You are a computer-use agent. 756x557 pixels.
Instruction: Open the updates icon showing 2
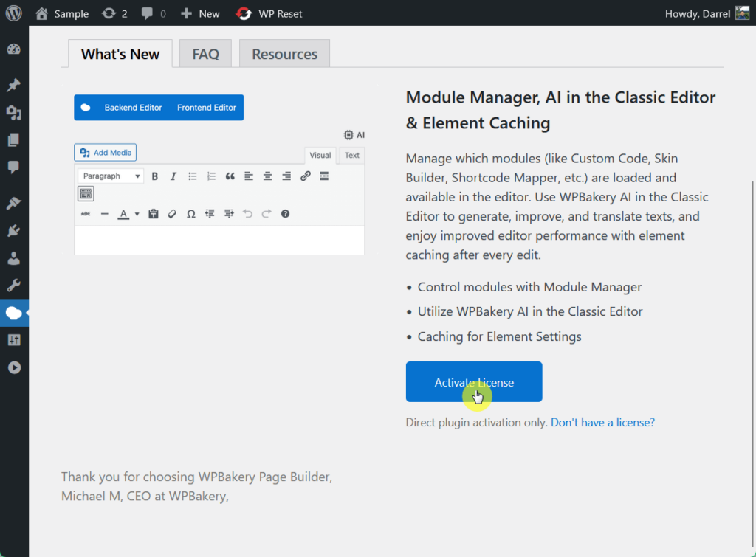(x=114, y=13)
